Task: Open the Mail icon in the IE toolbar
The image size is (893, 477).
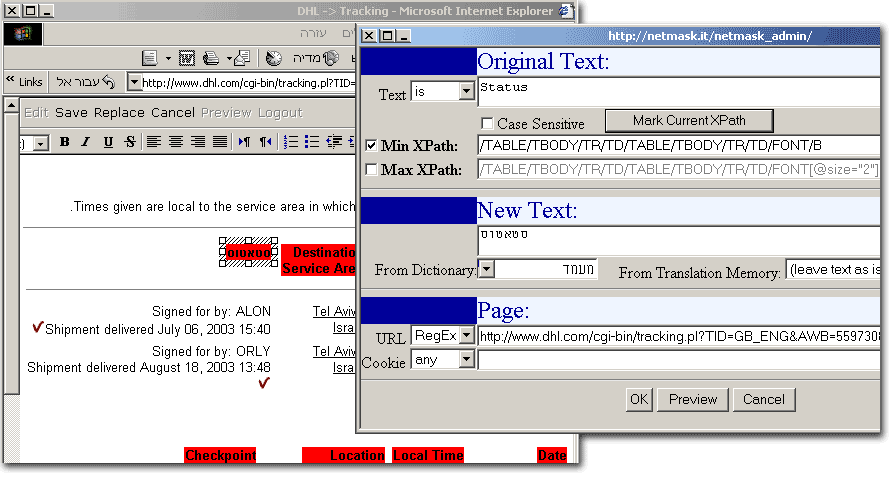Action: coord(243,57)
